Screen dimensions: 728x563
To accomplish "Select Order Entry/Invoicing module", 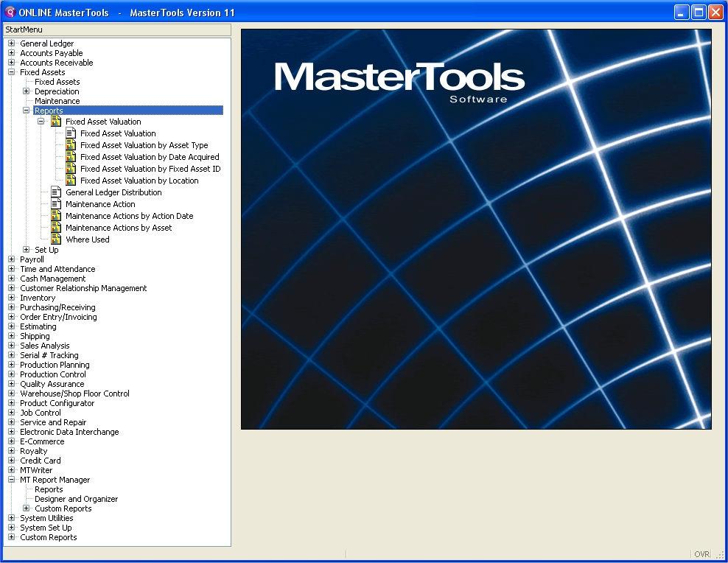I will point(58,317).
